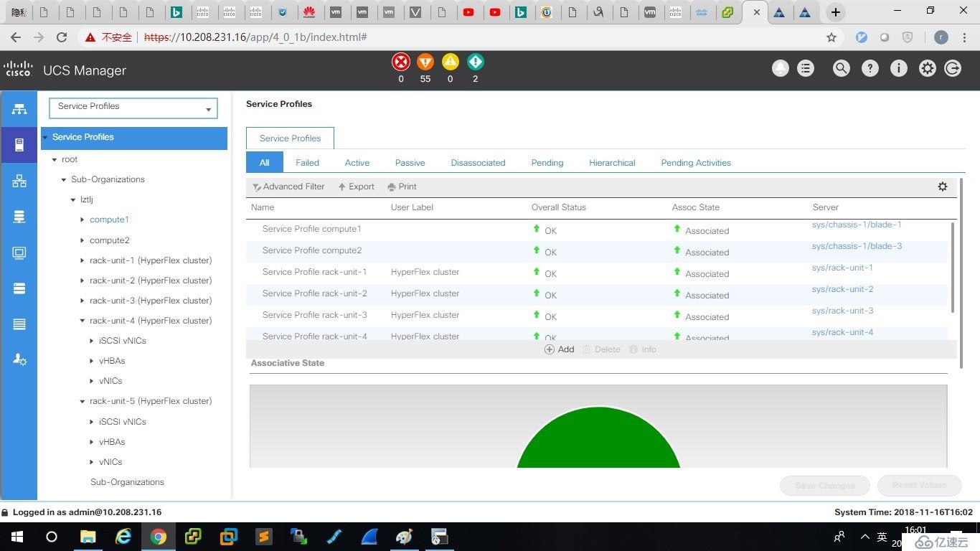Export the service profiles table
This screenshot has width=980, height=551.
tap(357, 187)
